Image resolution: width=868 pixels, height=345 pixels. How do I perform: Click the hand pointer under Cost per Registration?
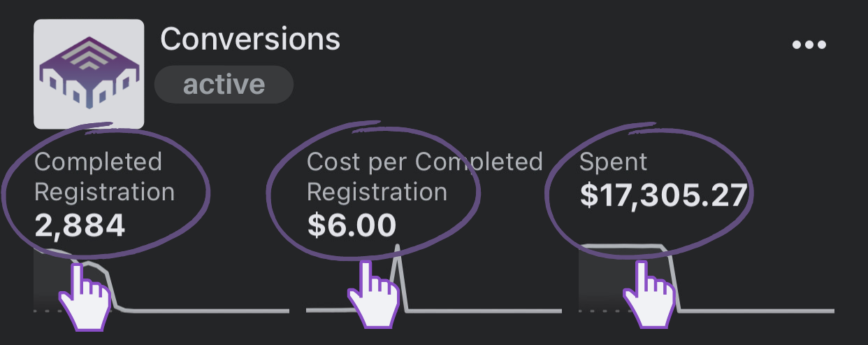(x=374, y=295)
